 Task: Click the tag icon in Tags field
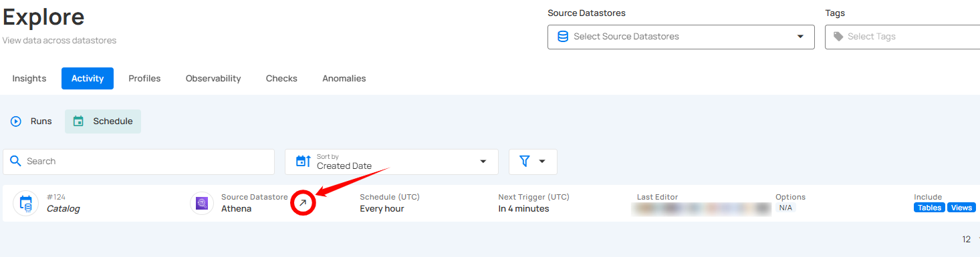(838, 37)
